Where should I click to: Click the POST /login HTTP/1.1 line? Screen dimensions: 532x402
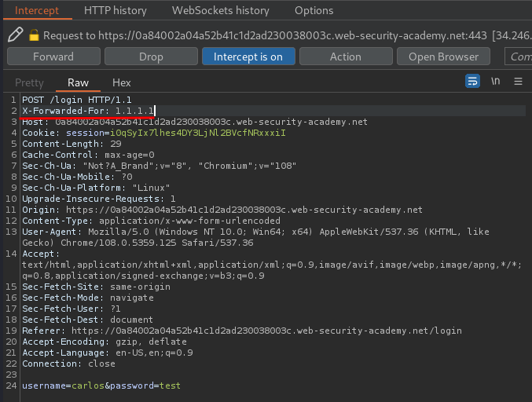click(77, 100)
